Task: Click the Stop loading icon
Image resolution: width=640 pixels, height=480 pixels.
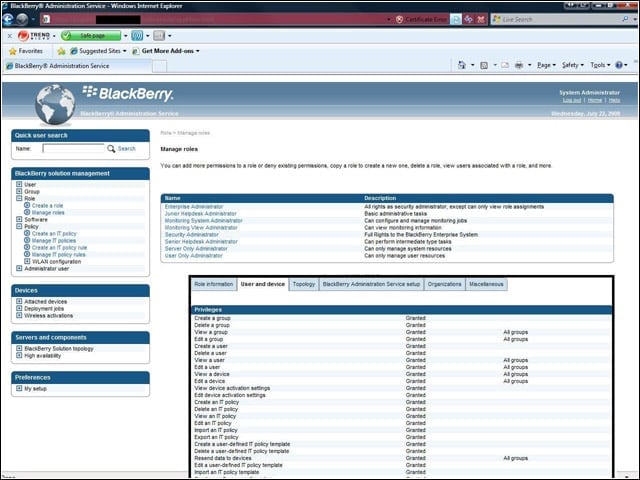Action: (481, 19)
